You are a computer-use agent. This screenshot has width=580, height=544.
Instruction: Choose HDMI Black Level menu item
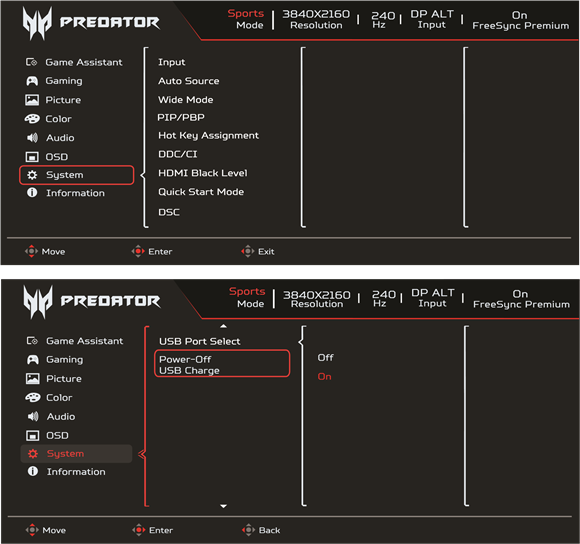click(203, 173)
